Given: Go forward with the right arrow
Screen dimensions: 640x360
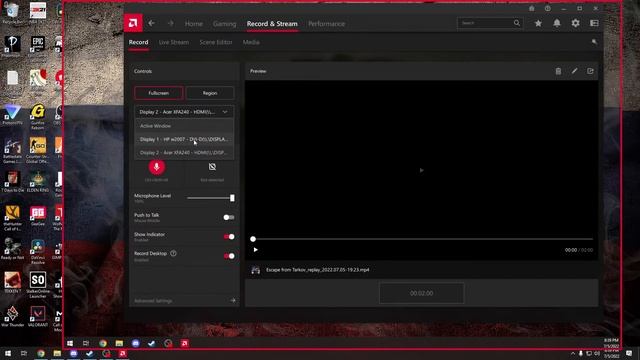Looking at the screenshot, I should click(x=171, y=23).
